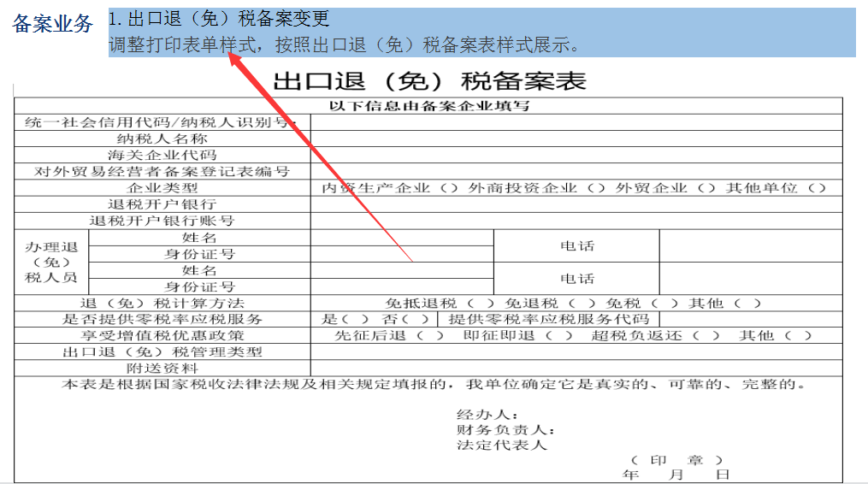Click the 统一社会信用代码 value field
This screenshot has width=868, height=484.
(x=576, y=122)
